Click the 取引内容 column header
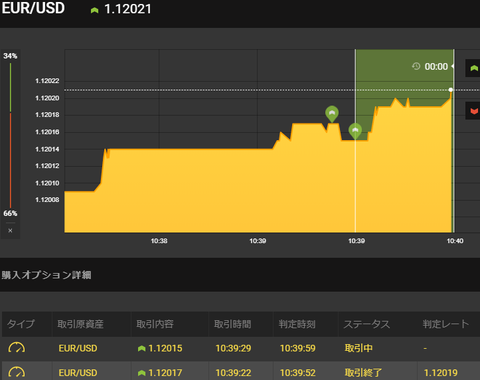The image size is (480, 380). pos(155,324)
